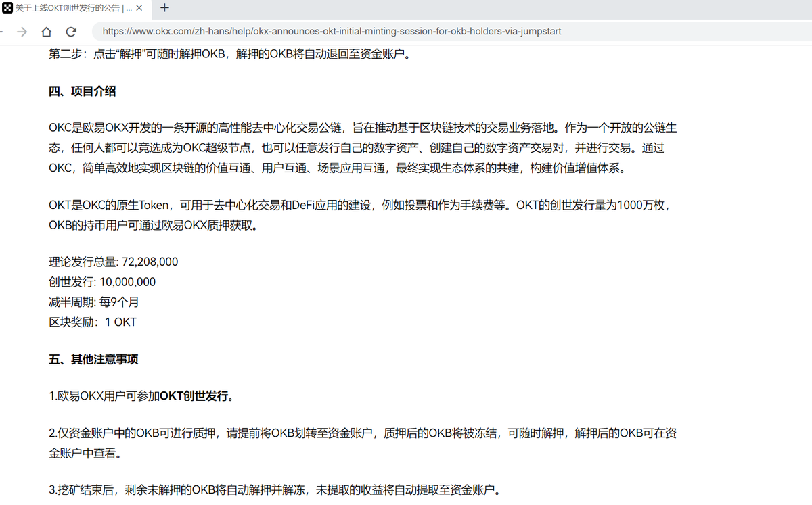Click the line OKB的持币用户可通过欧易OKX质押获取
812x505 pixels.
tap(153, 226)
